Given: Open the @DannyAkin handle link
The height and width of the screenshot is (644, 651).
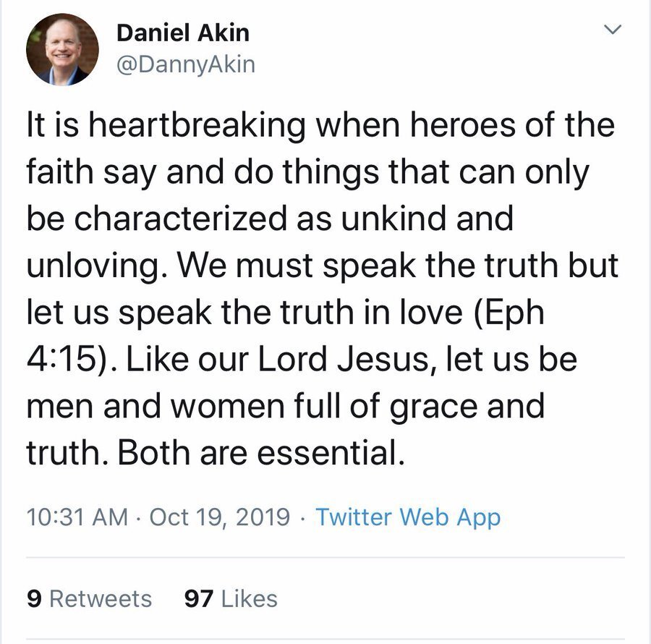Looking at the screenshot, I should [x=186, y=65].
